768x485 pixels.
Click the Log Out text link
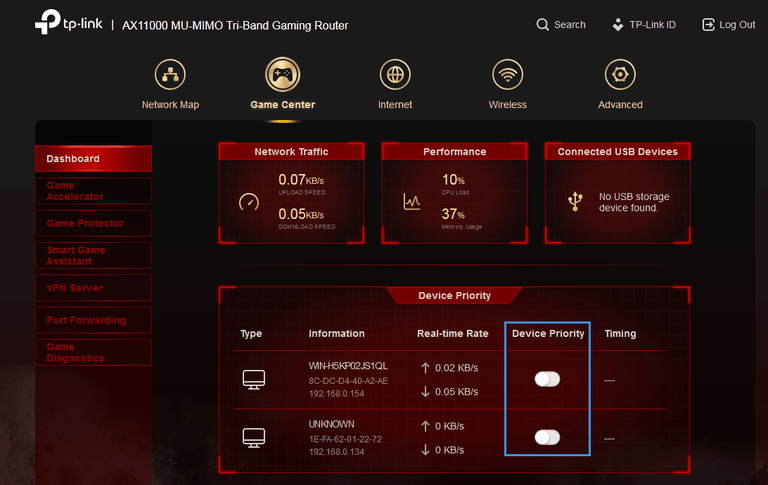(x=737, y=24)
